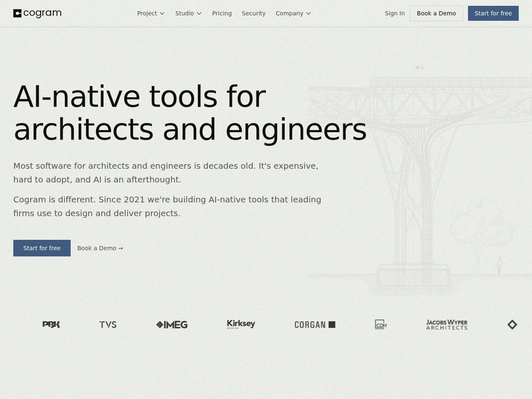This screenshot has width=532, height=399.
Task: Click the Jacobs Wyper Architects logo
Action: [x=447, y=325]
